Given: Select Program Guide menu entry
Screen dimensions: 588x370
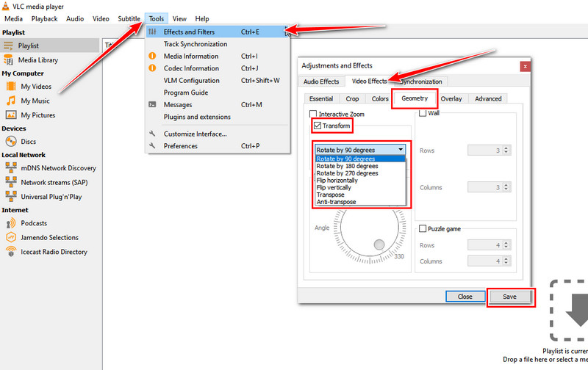Looking at the screenshot, I should [218, 92].
